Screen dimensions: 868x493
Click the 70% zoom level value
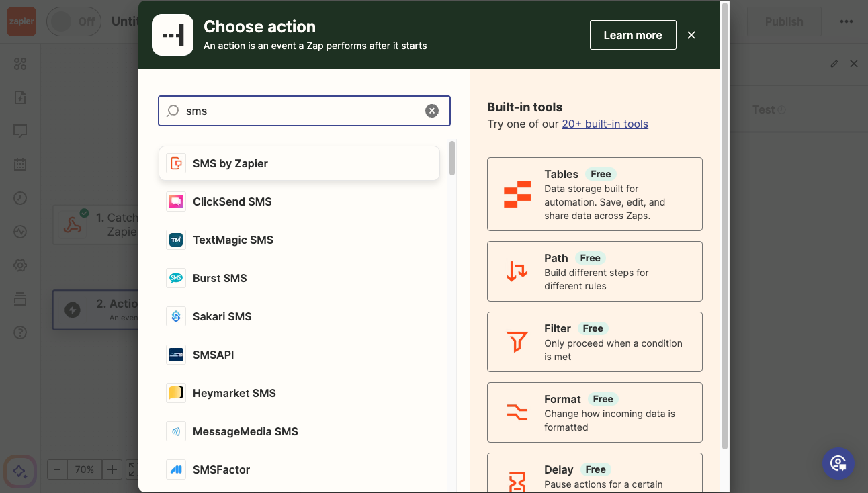(85, 469)
